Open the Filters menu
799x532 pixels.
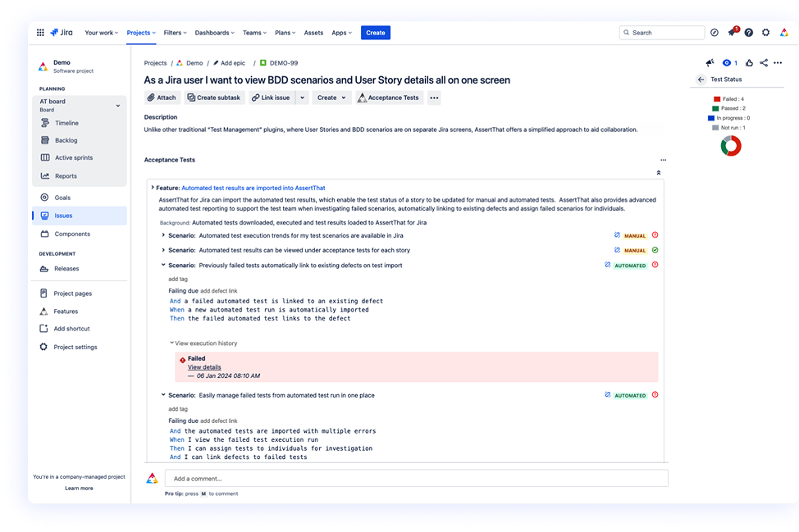click(174, 32)
